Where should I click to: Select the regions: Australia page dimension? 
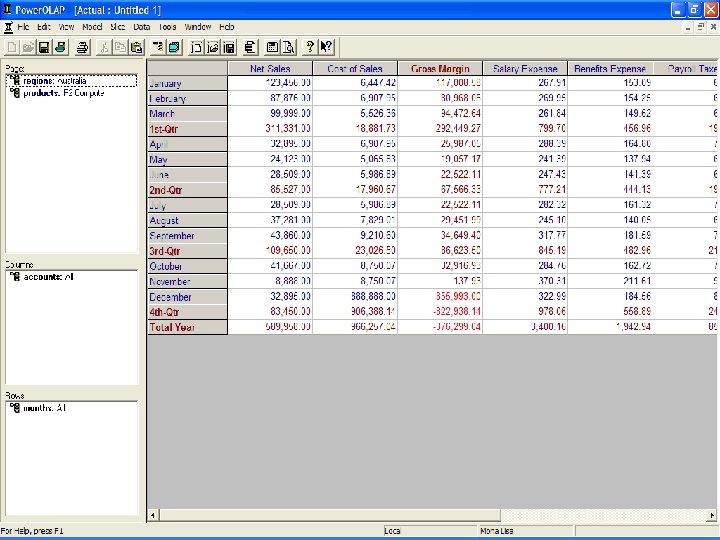(72, 81)
